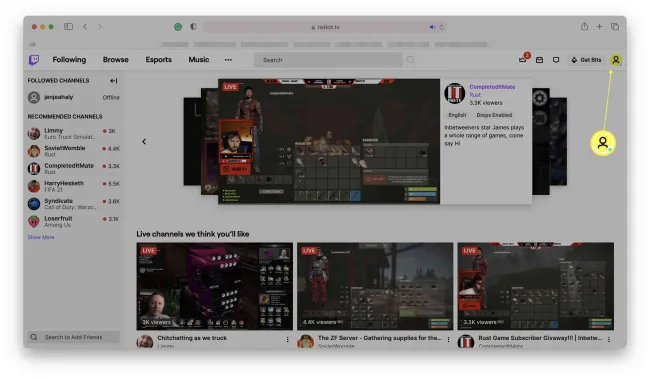Image resolution: width=650 pixels, height=379 pixels.
Task: Open recommended channel Syndicate
Action: click(73, 204)
